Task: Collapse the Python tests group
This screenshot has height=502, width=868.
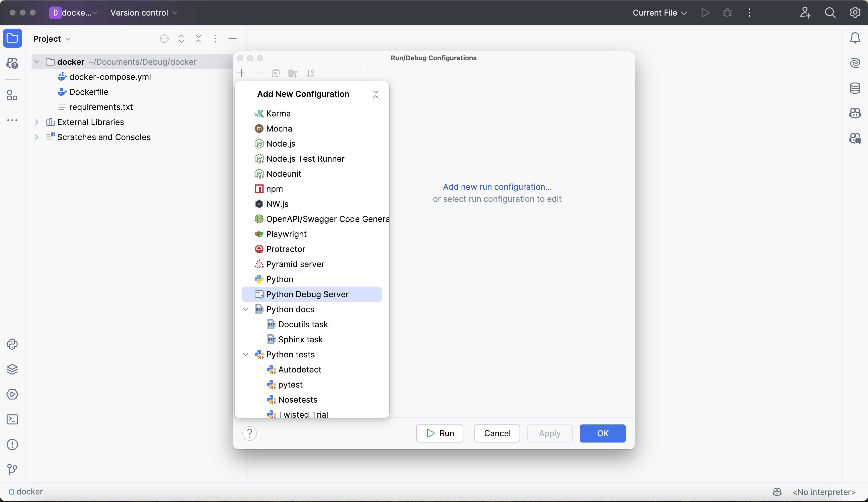Action: [x=246, y=354]
